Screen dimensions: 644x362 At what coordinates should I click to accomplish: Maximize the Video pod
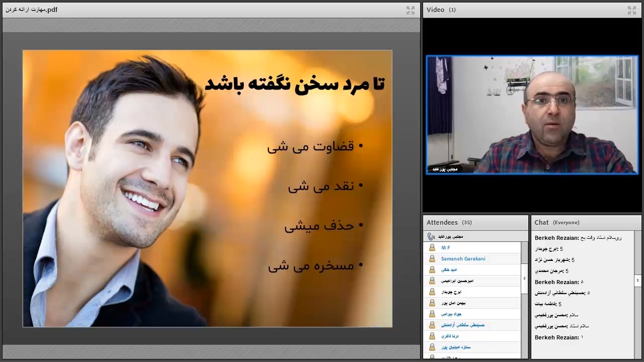pyautogui.click(x=632, y=10)
